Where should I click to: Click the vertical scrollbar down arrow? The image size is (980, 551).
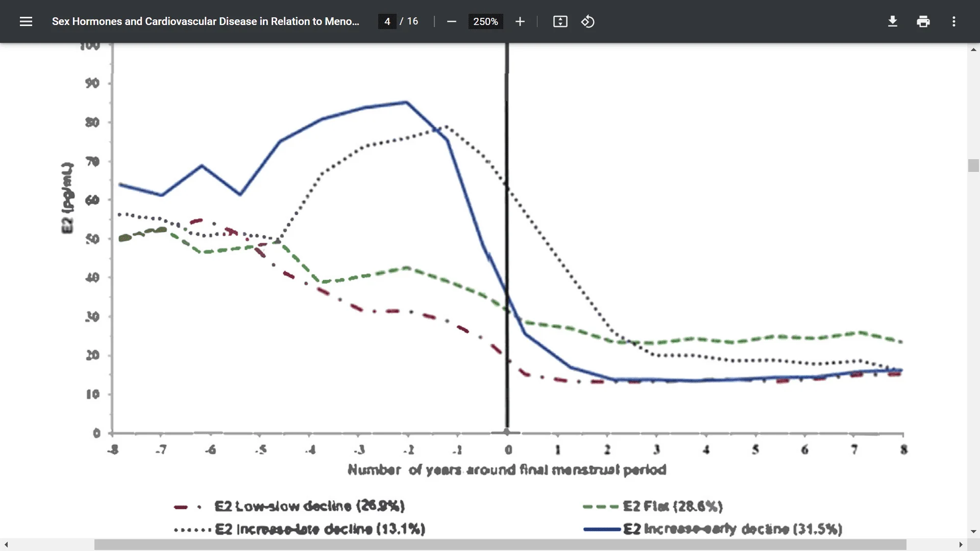point(973,532)
